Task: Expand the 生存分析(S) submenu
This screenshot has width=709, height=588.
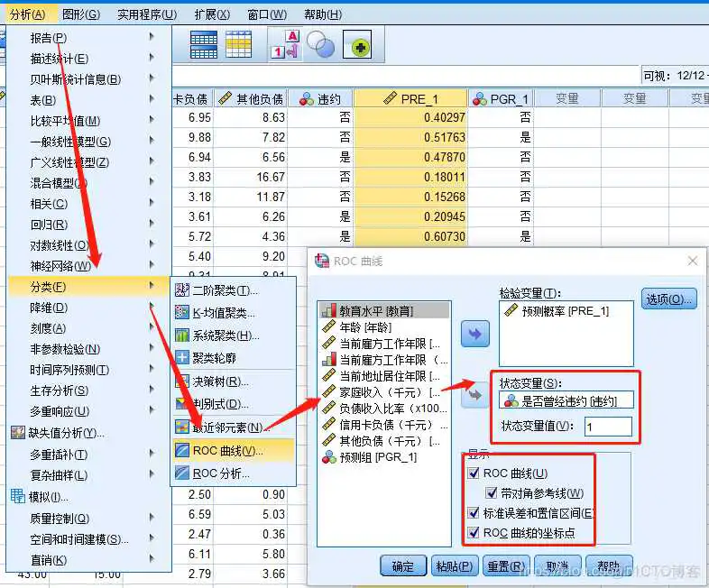Action: pos(89,390)
